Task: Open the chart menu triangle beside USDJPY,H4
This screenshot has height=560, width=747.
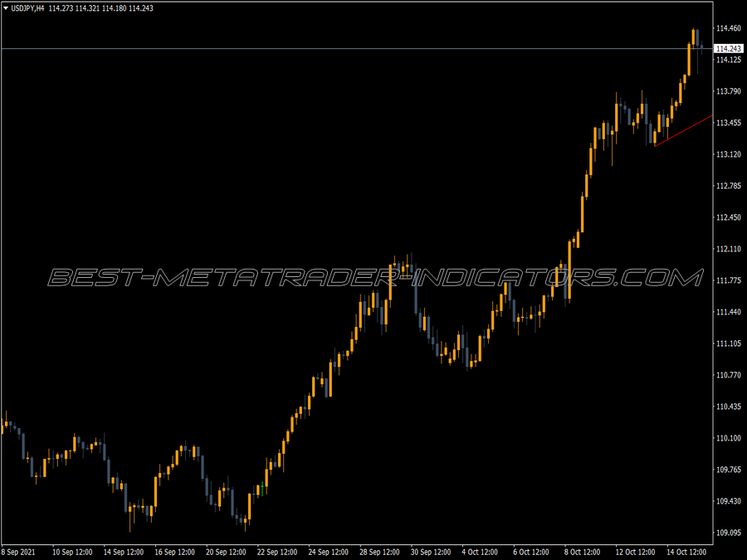Action: 6,8
